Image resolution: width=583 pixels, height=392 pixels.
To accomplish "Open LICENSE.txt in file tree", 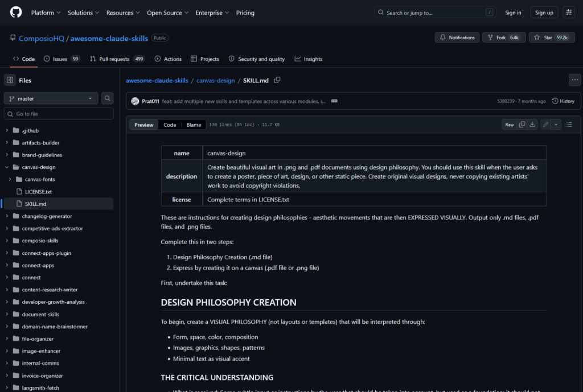I will 38,192.
